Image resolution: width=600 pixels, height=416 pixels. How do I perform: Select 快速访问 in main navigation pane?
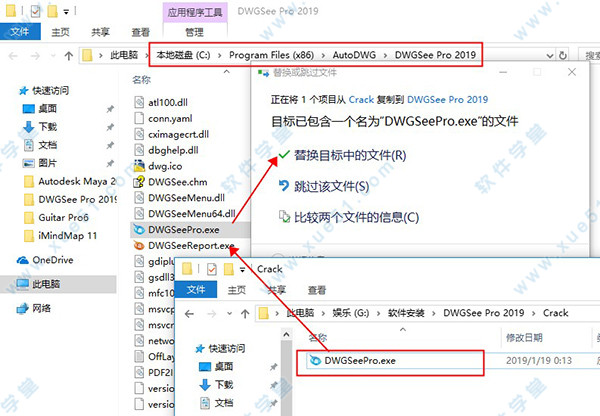pyautogui.click(x=50, y=91)
